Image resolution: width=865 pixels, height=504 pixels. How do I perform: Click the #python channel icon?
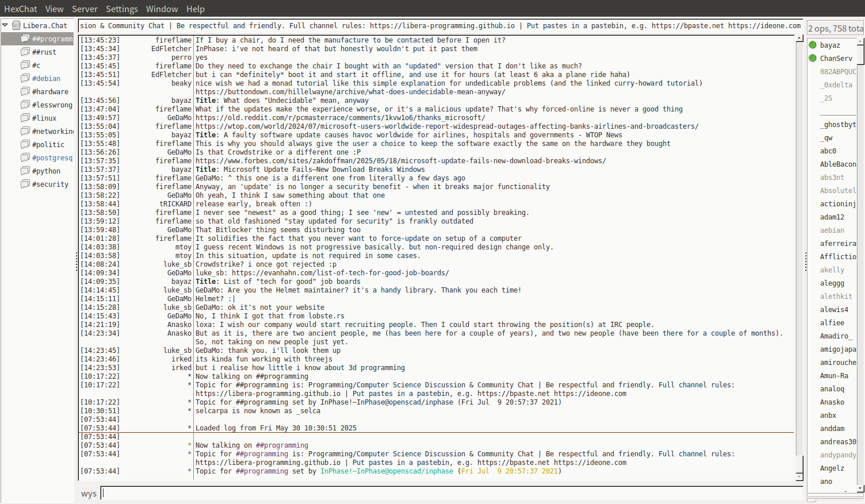tap(25, 171)
